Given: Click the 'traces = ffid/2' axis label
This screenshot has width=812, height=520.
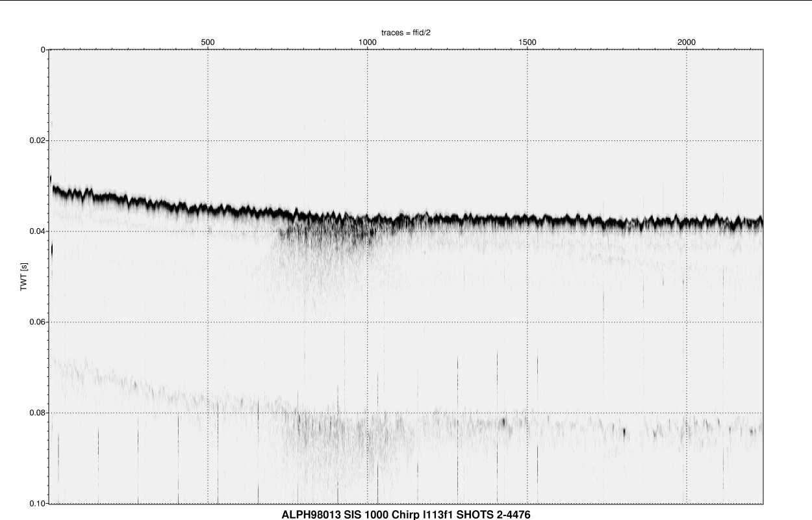Looking at the screenshot, I should [406, 32].
